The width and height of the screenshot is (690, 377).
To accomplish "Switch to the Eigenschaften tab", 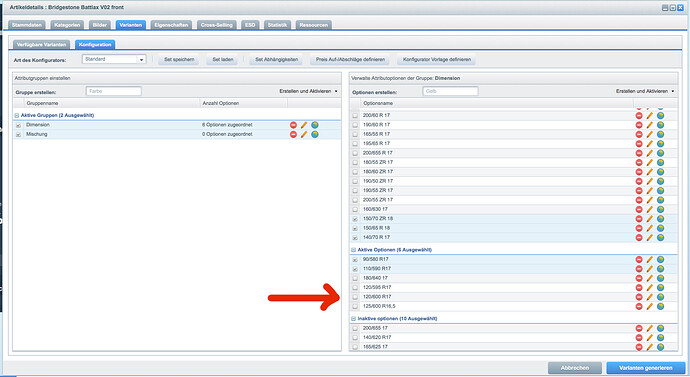I will coord(171,25).
